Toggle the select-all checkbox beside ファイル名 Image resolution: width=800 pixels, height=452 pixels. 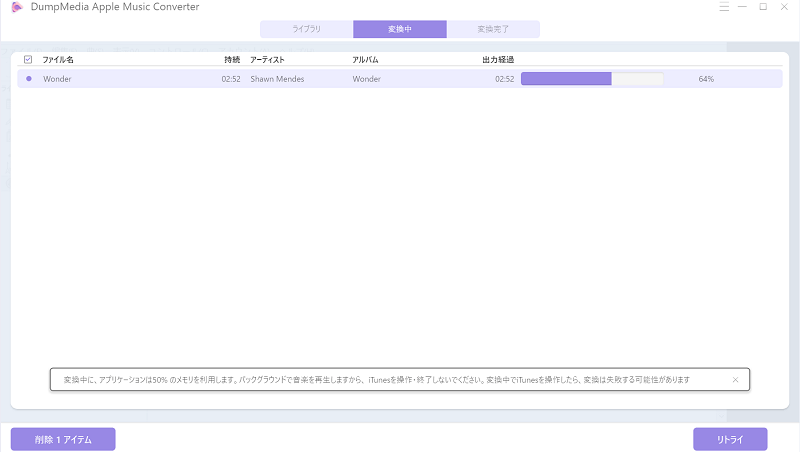point(28,60)
